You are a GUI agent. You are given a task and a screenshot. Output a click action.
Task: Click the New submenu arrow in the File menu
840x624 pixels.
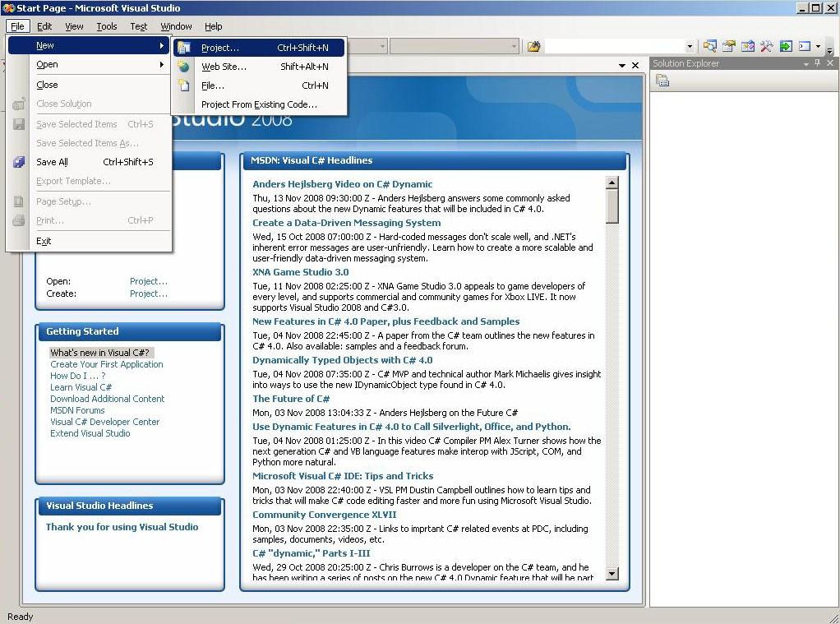[162, 45]
